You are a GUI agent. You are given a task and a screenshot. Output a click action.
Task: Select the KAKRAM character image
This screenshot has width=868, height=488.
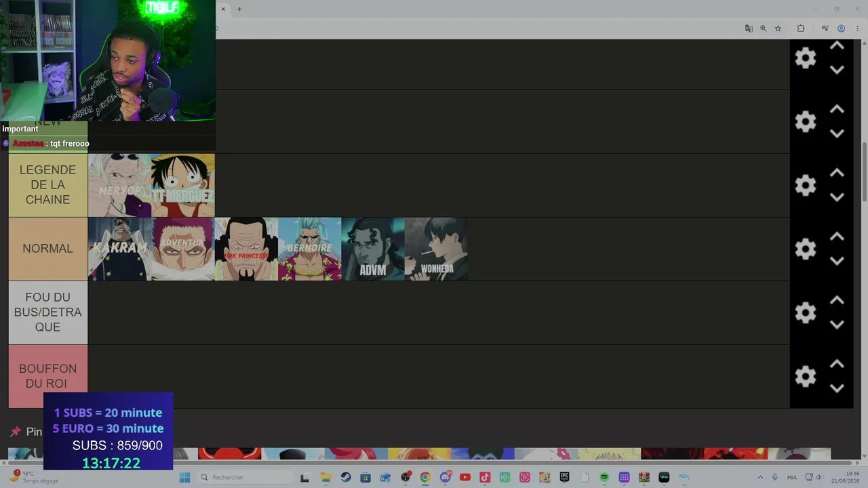[x=119, y=249]
